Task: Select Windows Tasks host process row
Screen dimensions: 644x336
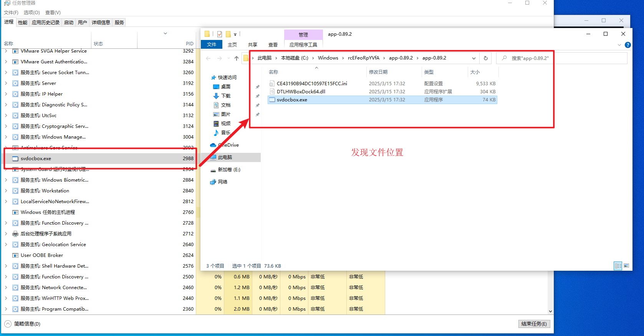Action: point(99,212)
